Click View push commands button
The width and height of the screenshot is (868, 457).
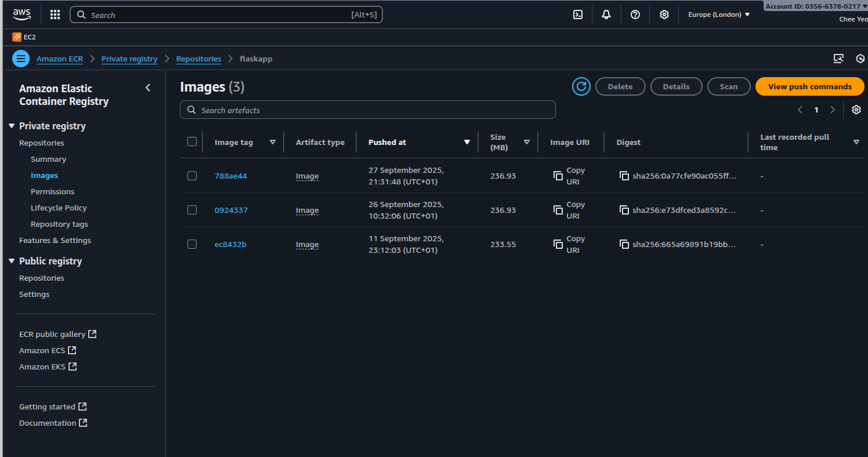coord(809,86)
